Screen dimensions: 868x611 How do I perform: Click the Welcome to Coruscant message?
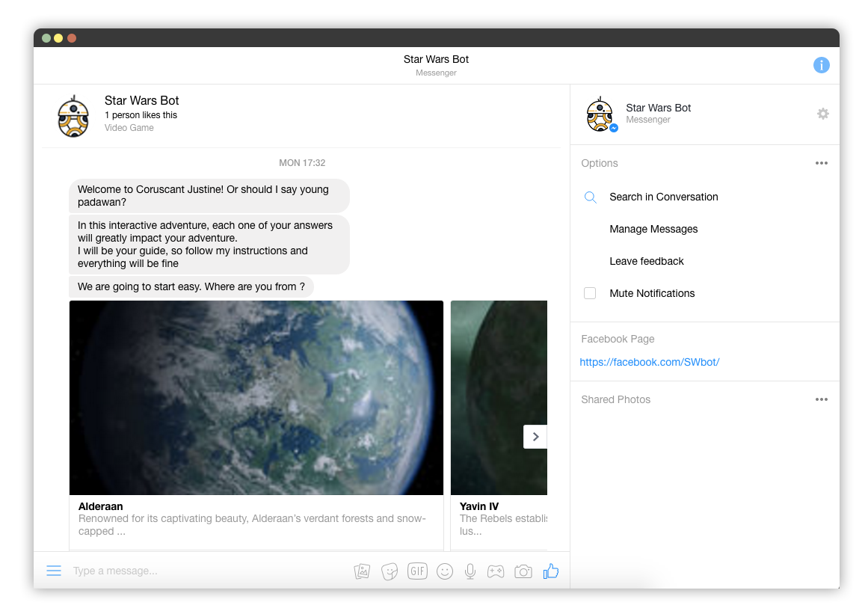click(209, 195)
